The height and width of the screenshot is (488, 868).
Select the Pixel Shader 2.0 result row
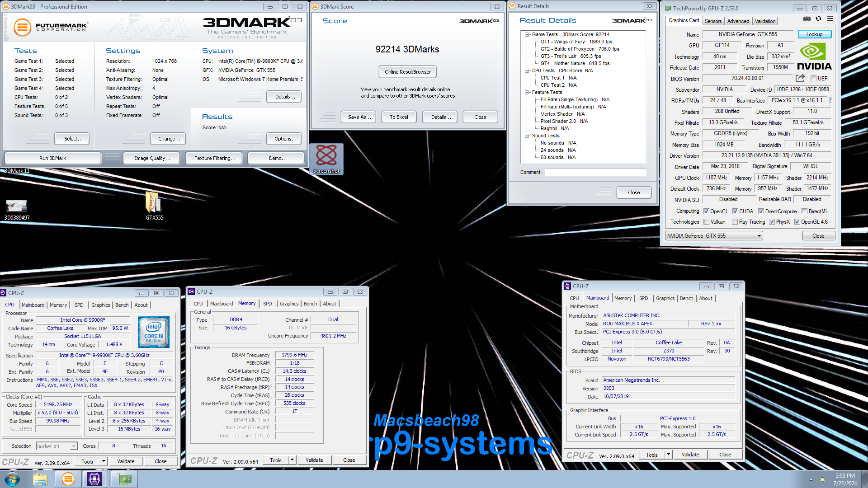(x=564, y=121)
